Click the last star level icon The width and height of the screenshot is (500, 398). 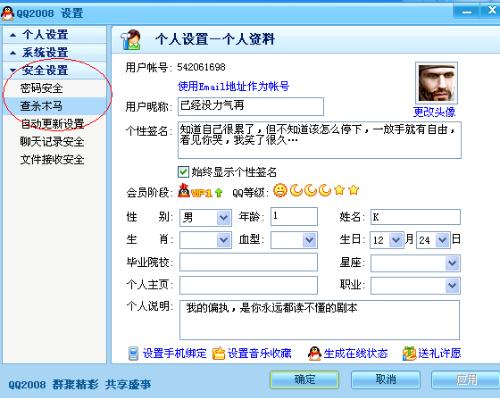(x=354, y=190)
